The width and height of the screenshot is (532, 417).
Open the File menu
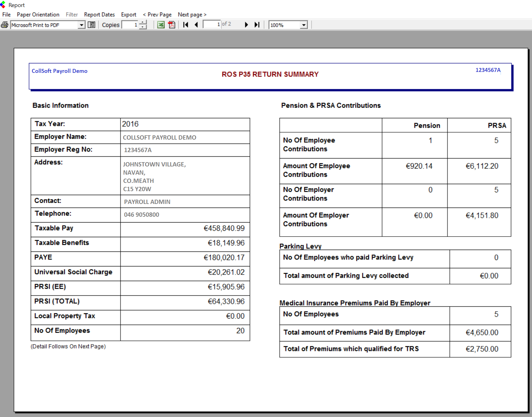(x=6, y=15)
